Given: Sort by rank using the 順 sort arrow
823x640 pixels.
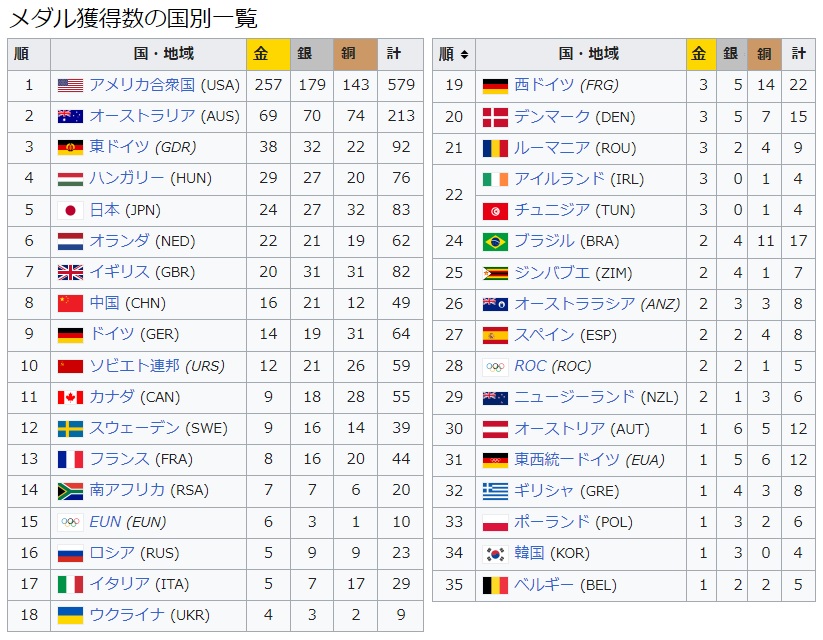Looking at the screenshot, I should 464,54.
